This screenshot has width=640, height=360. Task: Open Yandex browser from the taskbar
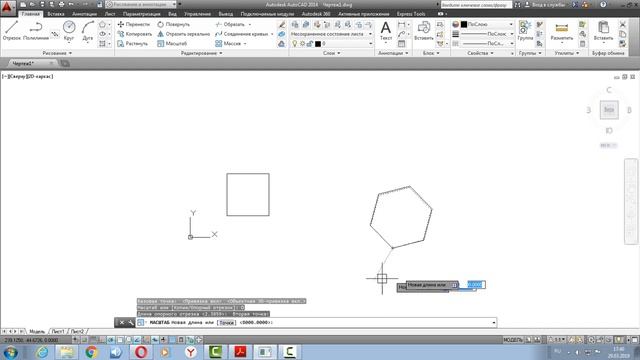[191, 352]
